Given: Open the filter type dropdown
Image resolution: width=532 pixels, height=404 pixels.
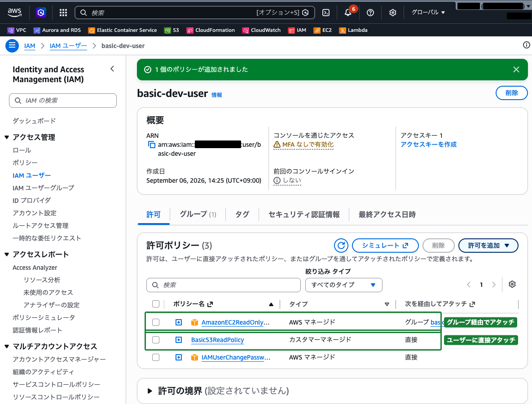Looking at the screenshot, I should (x=344, y=285).
